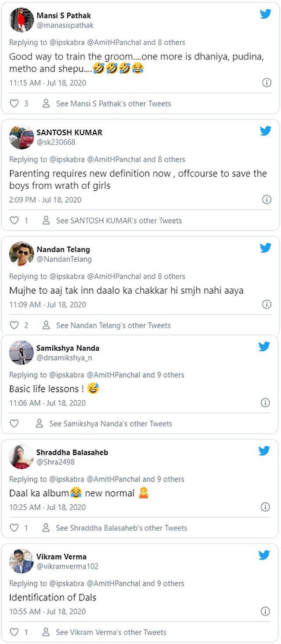
Task: Click heart icon on Vikram Verma's tweet
Action: [14, 632]
